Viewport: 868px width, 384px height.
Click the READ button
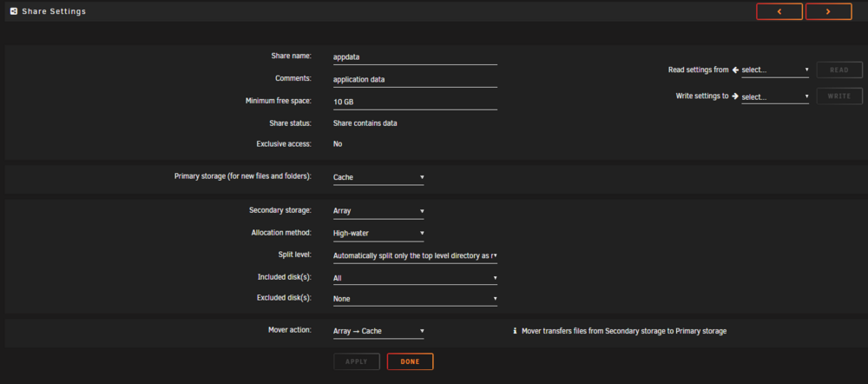pyautogui.click(x=839, y=70)
